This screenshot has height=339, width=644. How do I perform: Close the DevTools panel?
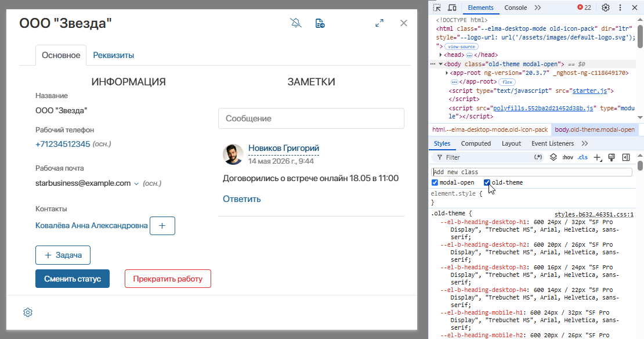[x=635, y=8]
